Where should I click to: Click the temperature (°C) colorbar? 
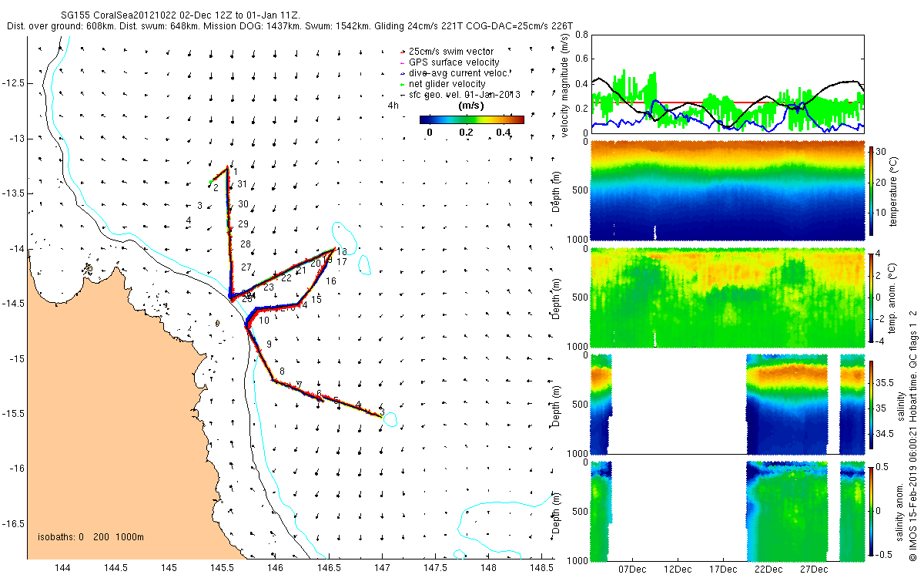coord(872,191)
